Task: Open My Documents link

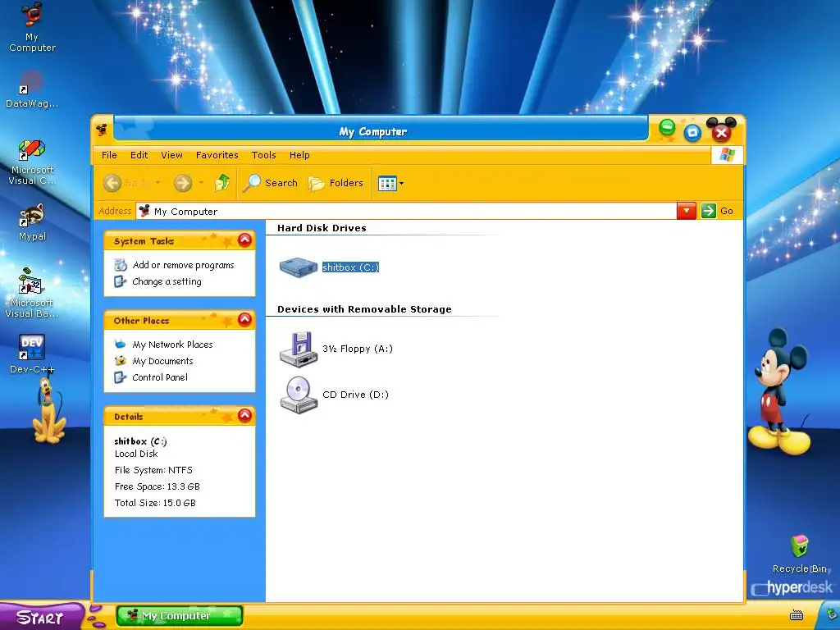Action: pyautogui.click(x=163, y=361)
